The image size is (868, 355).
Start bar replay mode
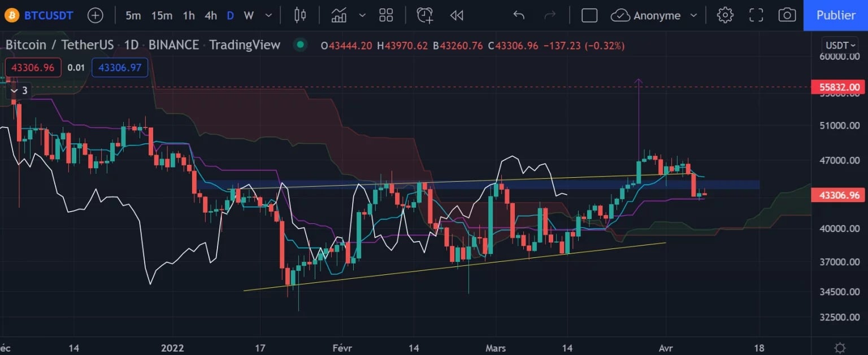point(457,15)
